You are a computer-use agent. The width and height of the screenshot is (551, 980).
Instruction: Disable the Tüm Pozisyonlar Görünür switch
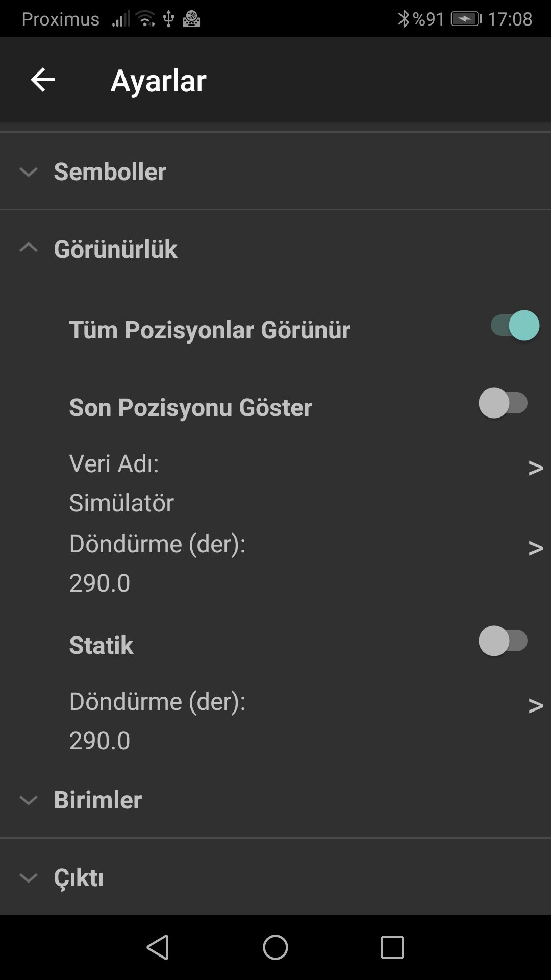point(514,326)
